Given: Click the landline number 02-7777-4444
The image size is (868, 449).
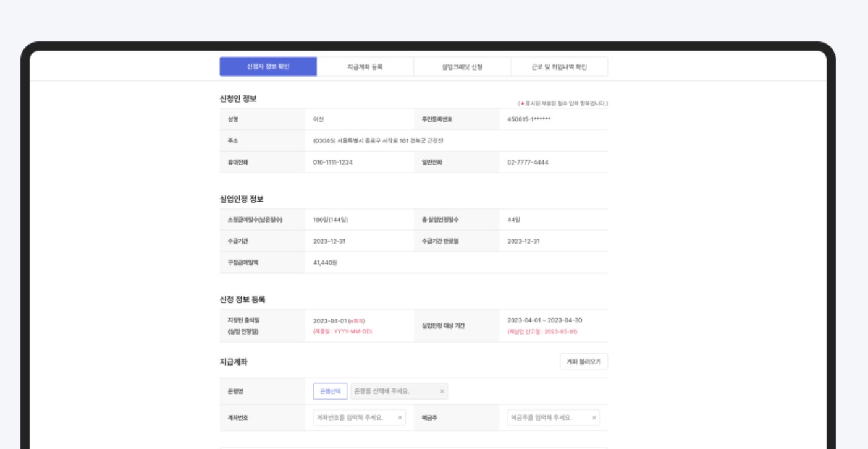Looking at the screenshot, I should (x=528, y=162).
